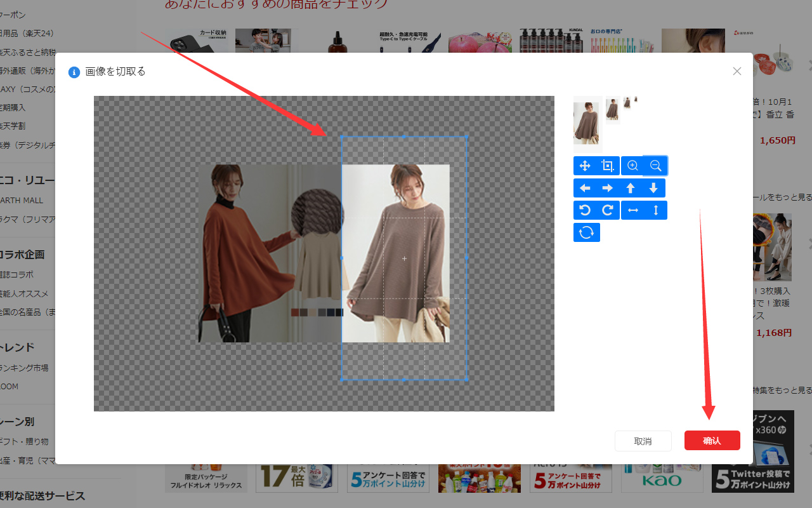Grab the crop box bottom-middle handle

[404, 380]
